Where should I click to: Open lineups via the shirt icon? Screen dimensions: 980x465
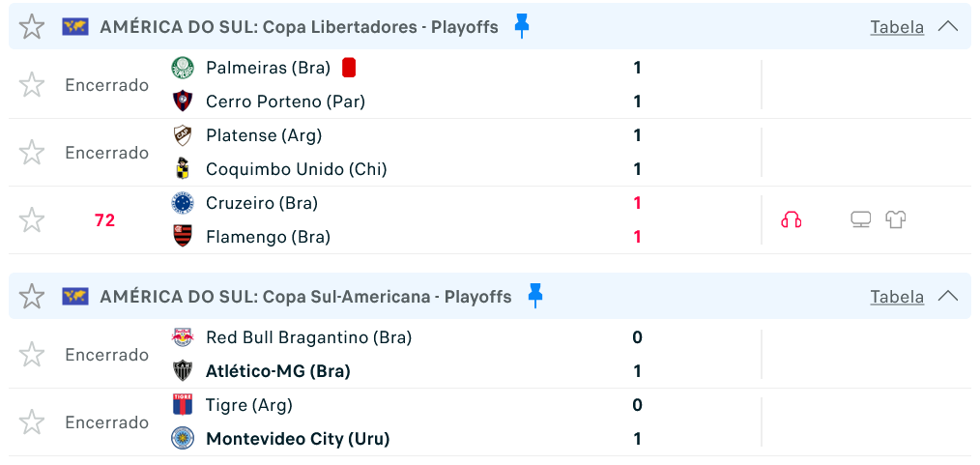coord(896,220)
